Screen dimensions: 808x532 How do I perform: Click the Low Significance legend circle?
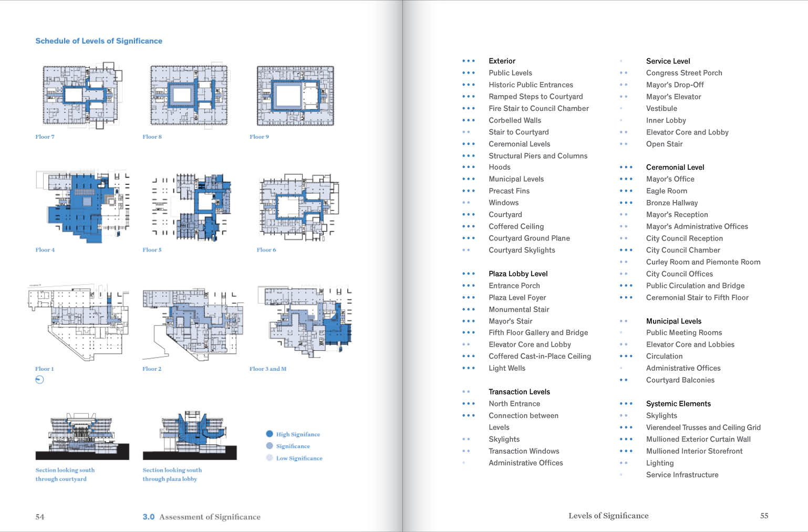270,458
